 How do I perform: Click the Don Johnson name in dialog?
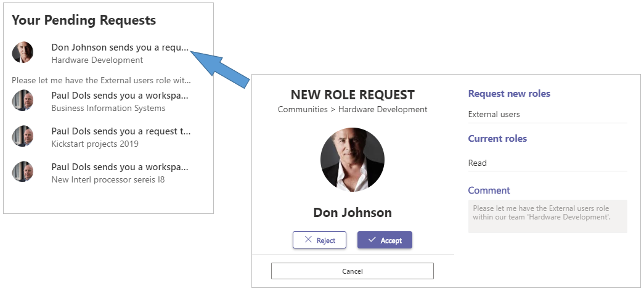click(353, 213)
